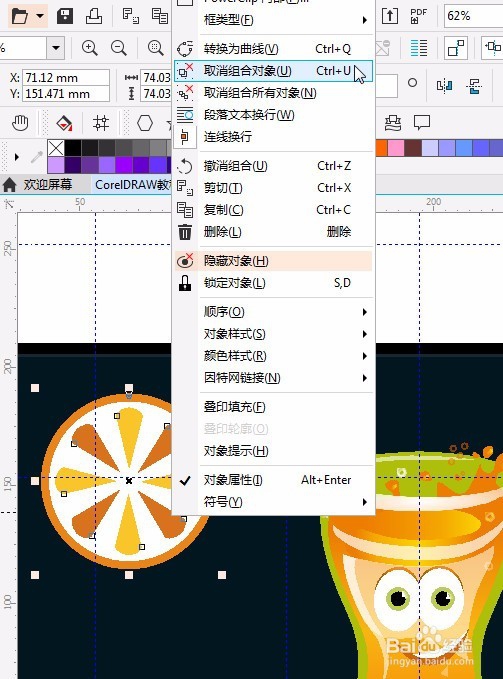Click the Save floppy disk icon
Screen dimensions: 503x679
[x=65, y=16]
